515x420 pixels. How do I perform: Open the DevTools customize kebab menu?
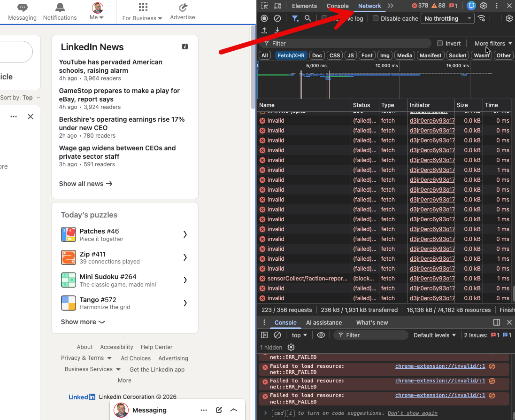496,6
